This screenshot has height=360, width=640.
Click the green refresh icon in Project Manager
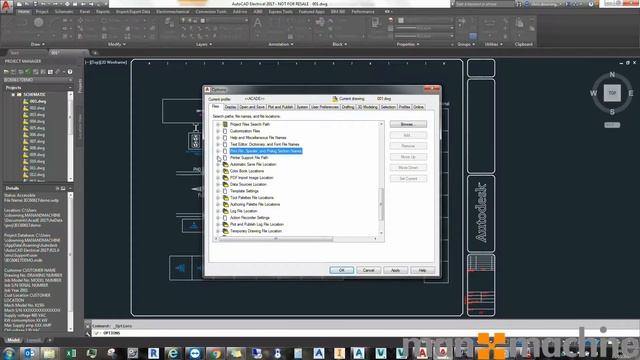(x=28, y=72)
